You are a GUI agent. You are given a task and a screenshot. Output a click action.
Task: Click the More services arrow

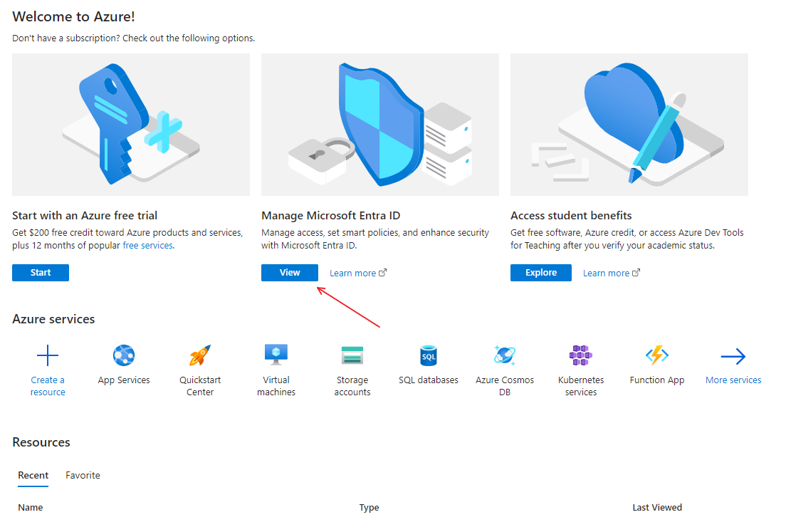[x=733, y=357]
